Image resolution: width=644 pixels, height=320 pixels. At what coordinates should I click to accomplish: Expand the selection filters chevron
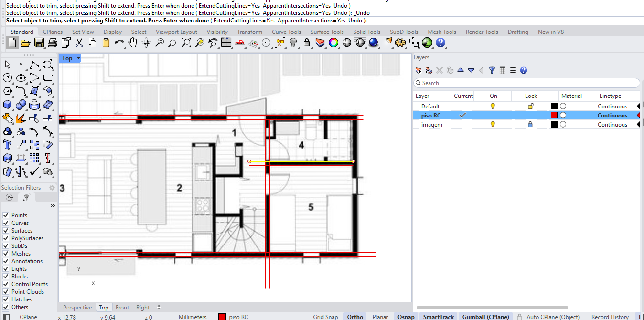click(x=53, y=206)
